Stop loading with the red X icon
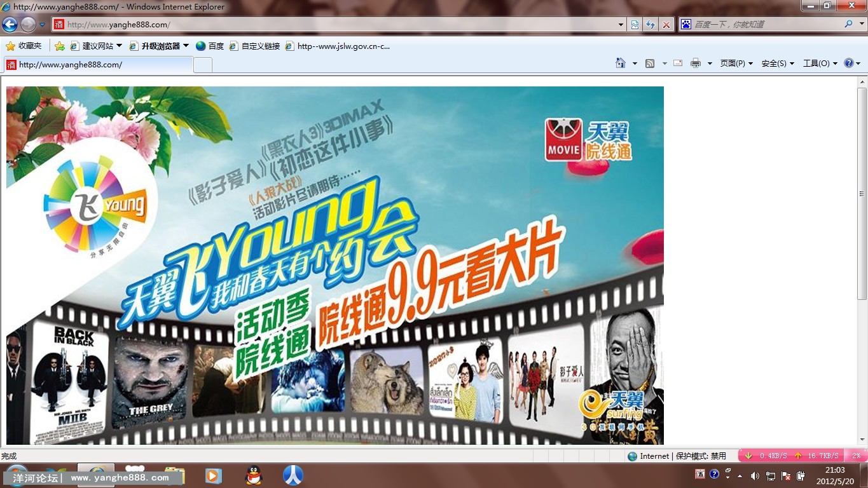 [x=666, y=25]
